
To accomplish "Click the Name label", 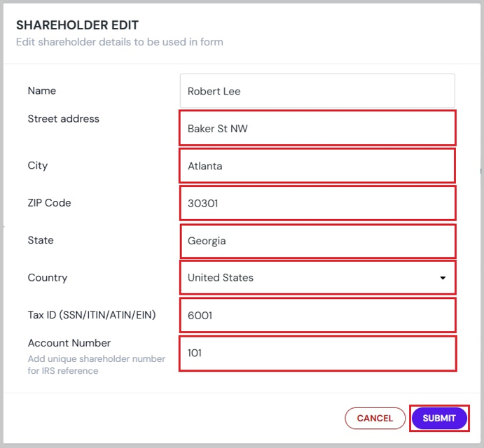I will click(x=42, y=91).
